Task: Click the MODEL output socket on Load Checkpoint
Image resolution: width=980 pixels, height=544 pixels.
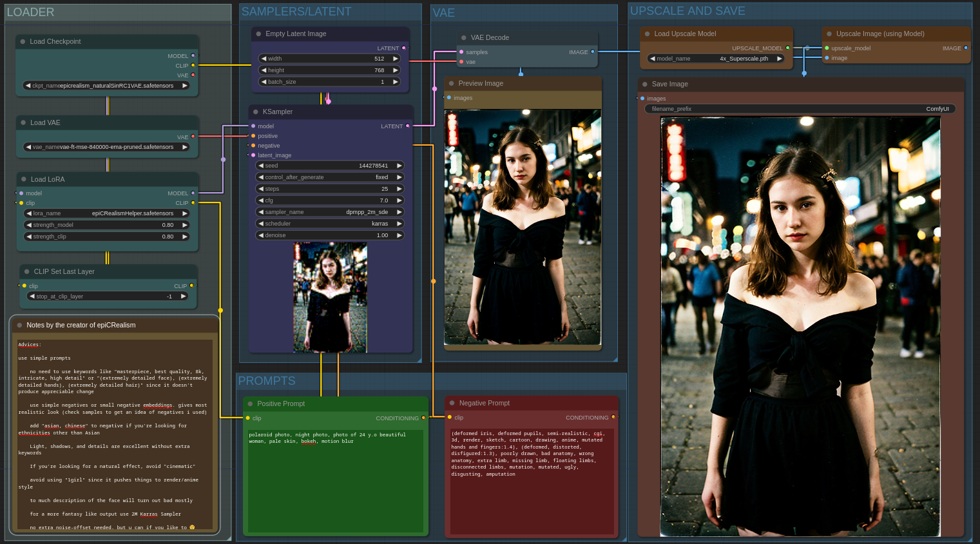Action: tap(193, 55)
